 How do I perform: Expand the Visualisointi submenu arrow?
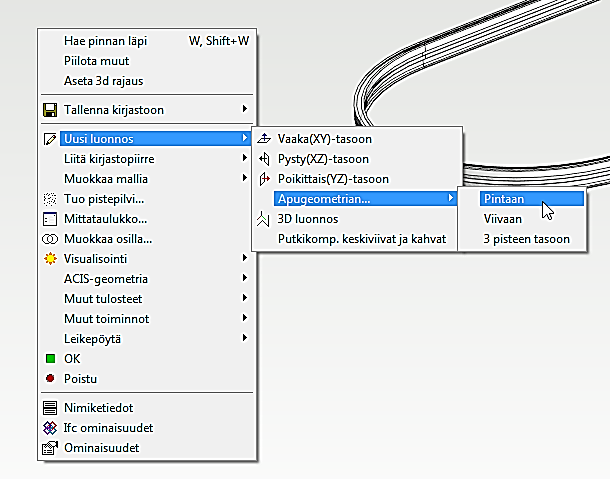coord(245,258)
